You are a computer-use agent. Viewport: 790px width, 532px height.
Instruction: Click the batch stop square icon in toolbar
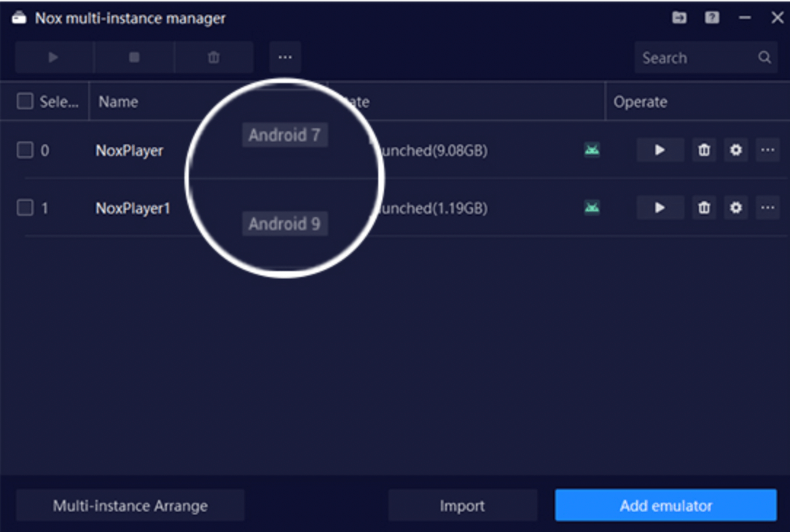(x=134, y=58)
